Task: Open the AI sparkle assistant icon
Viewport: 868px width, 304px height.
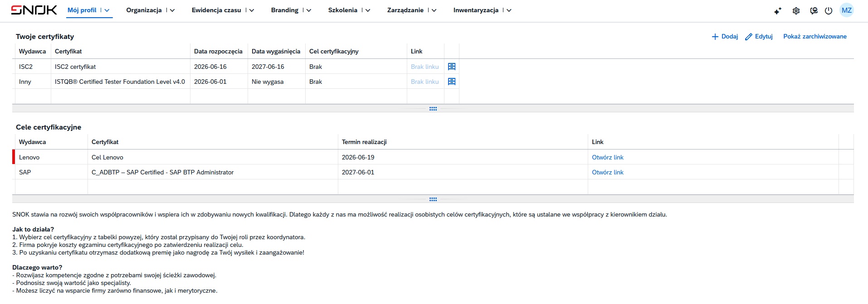Action: (x=778, y=11)
